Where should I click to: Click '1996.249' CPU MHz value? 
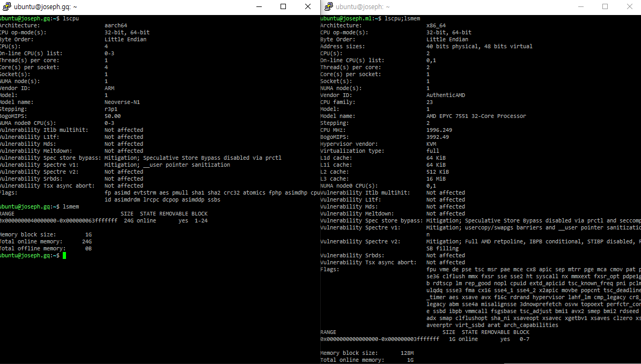[x=439, y=130]
